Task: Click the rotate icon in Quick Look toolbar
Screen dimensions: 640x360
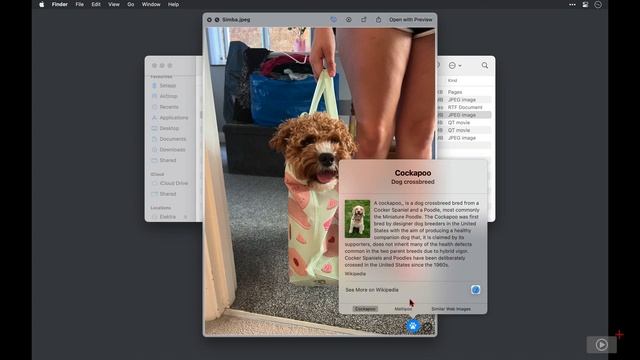Action: [x=363, y=20]
